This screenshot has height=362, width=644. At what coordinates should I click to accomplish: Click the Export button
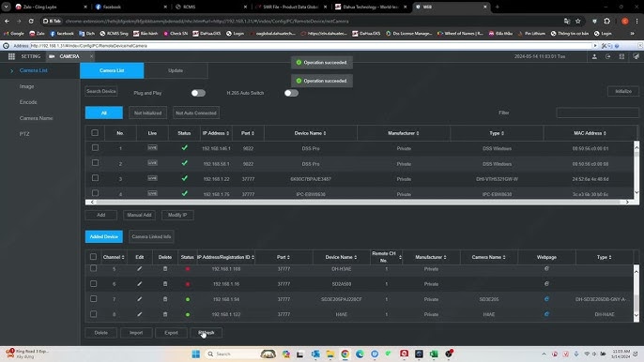coord(171,332)
